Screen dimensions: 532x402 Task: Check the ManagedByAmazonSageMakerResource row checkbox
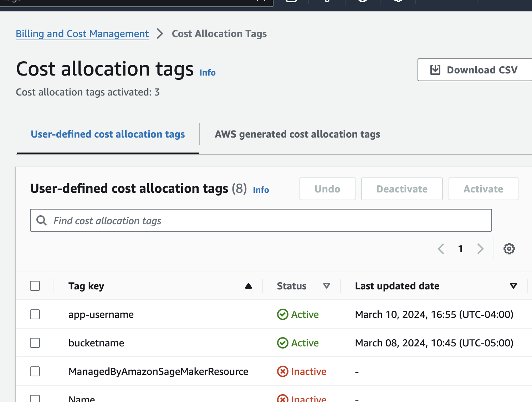[x=35, y=371]
